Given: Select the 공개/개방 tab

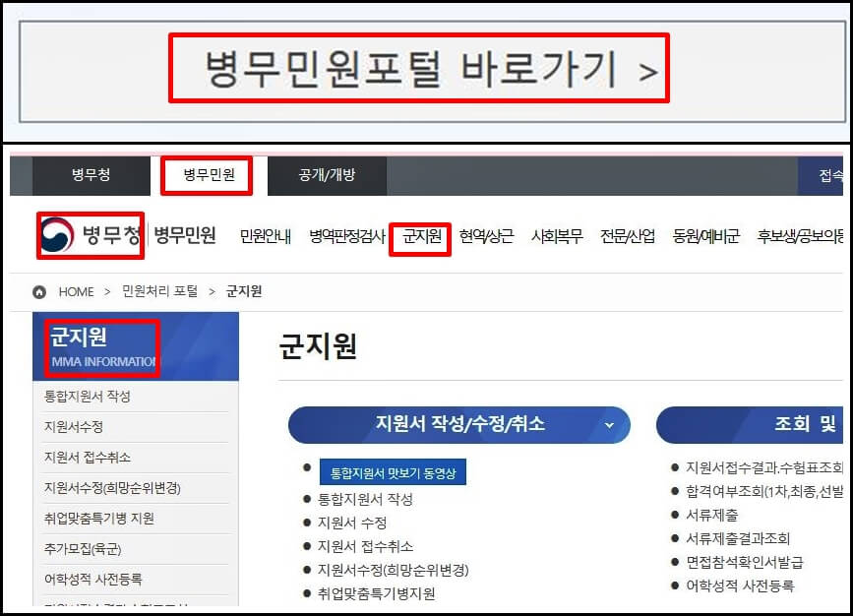Looking at the screenshot, I should pyautogui.click(x=327, y=175).
